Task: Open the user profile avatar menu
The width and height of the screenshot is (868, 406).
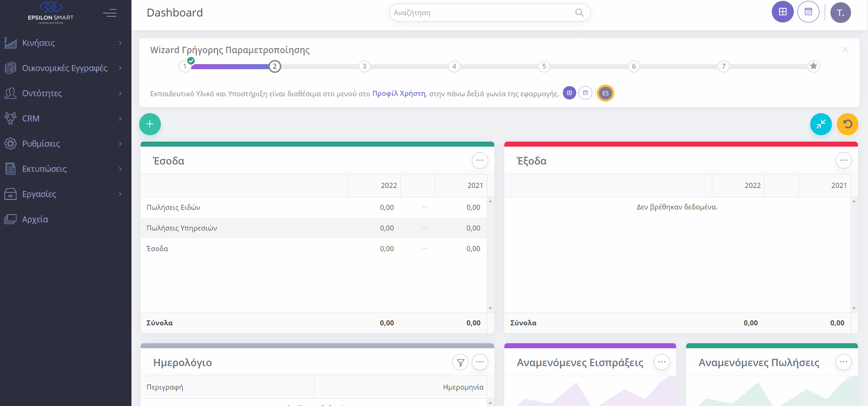Action: click(x=840, y=13)
